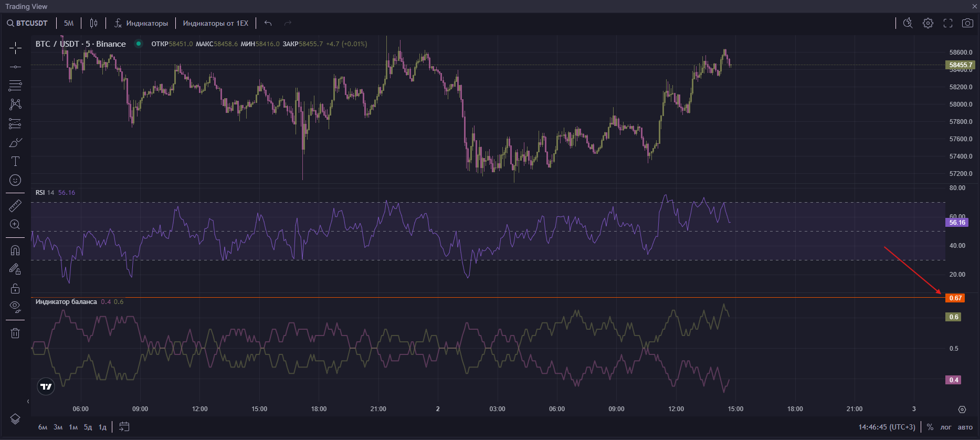Viewport: 980px width, 440px height.
Task: Toggle lock all drawing tools
Action: [15, 288]
